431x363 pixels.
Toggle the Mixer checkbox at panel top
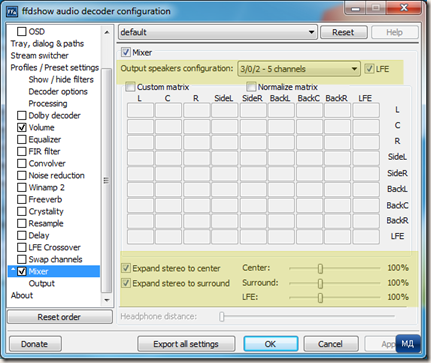point(126,52)
